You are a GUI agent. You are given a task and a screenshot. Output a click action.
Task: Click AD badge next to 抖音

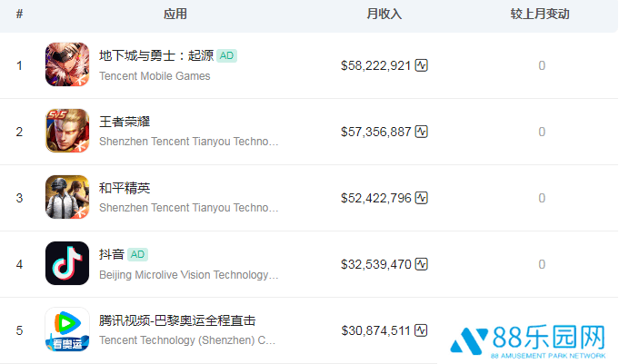tap(137, 255)
